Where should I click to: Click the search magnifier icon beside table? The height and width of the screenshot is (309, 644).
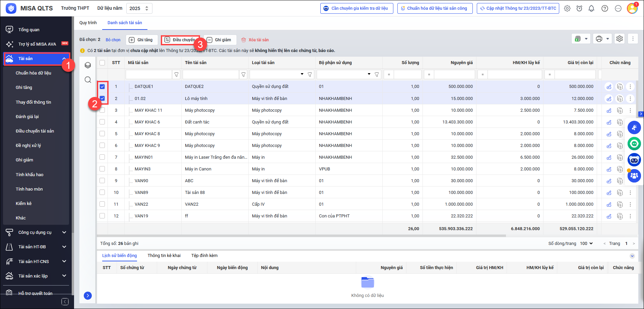coord(88,80)
